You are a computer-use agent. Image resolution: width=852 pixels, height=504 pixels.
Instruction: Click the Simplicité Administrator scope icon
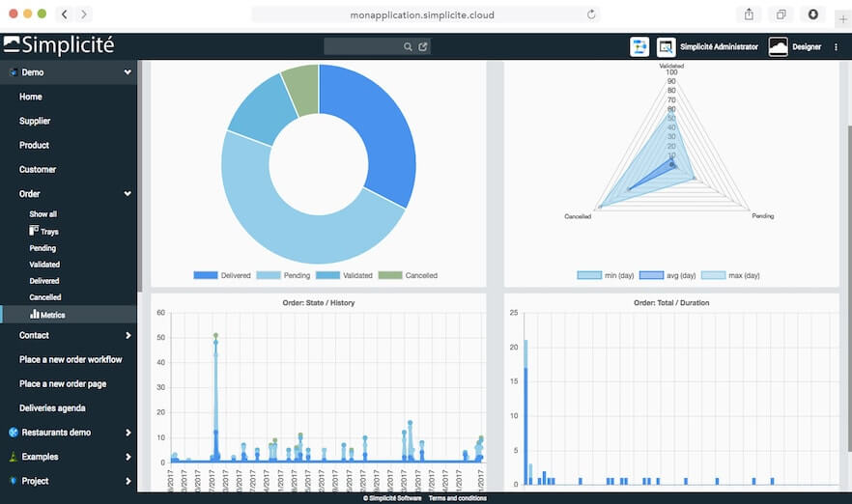point(666,46)
